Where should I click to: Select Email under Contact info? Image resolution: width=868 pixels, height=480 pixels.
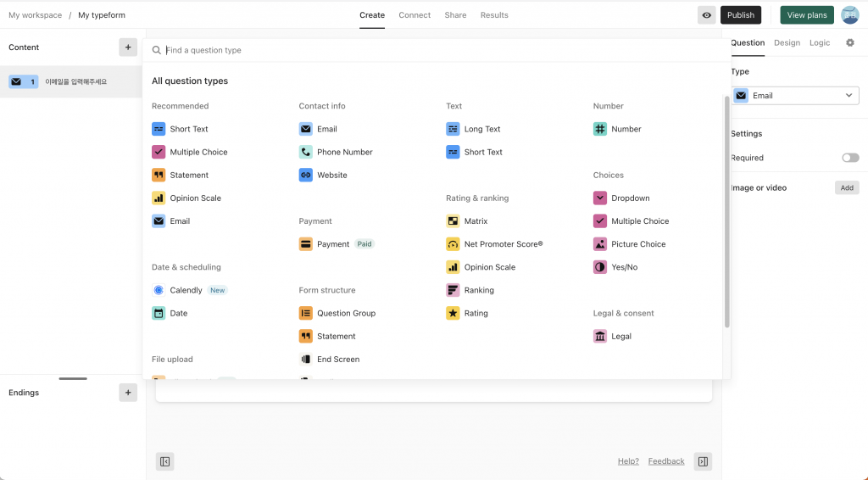pyautogui.click(x=318, y=129)
